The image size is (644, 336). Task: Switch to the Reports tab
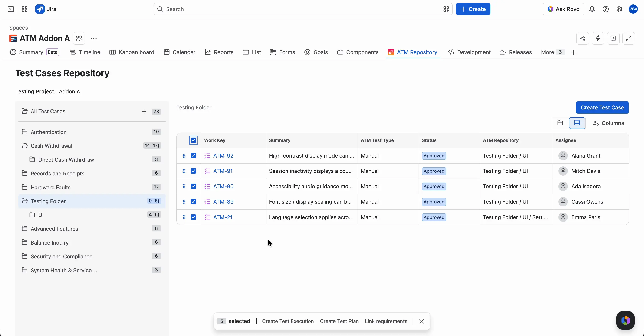click(219, 52)
